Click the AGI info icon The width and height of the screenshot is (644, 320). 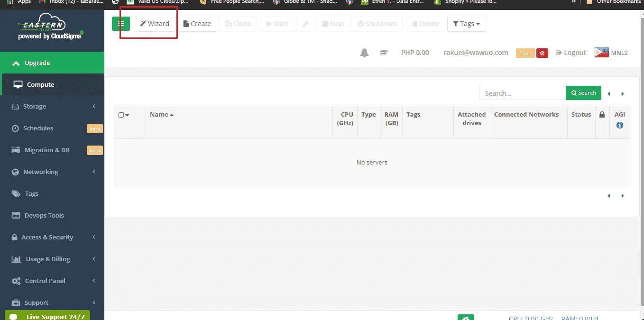coord(620,125)
